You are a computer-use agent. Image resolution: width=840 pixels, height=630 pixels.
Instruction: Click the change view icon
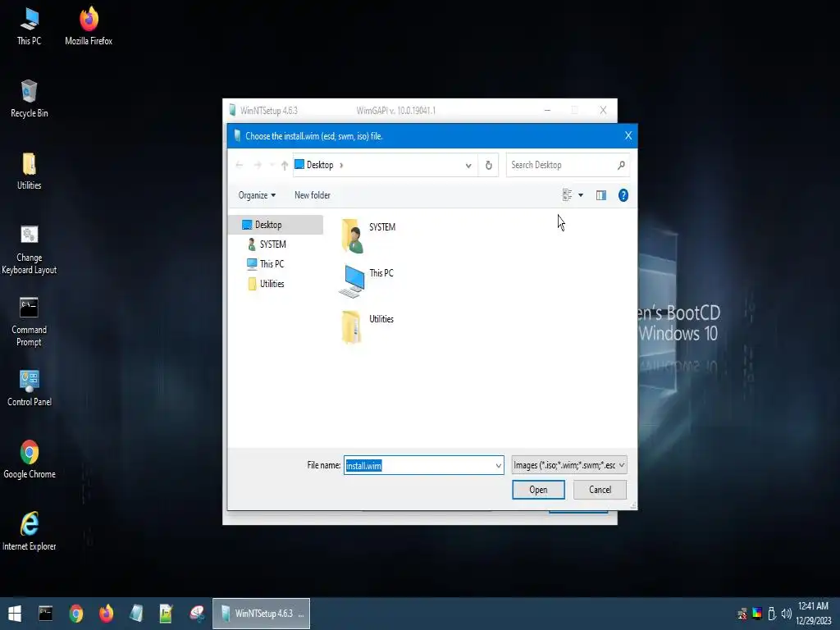click(x=568, y=195)
